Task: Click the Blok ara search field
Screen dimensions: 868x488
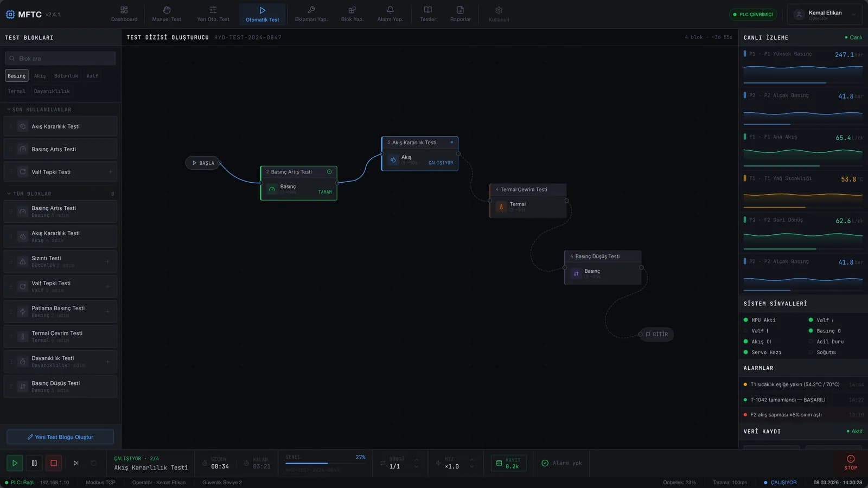Action: coord(60,59)
